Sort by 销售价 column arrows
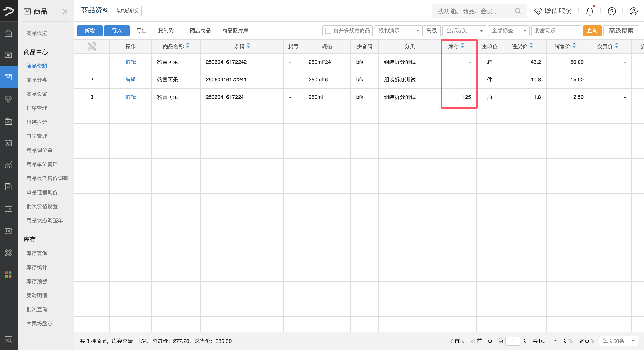The width and height of the screenshot is (644, 350). pos(574,46)
